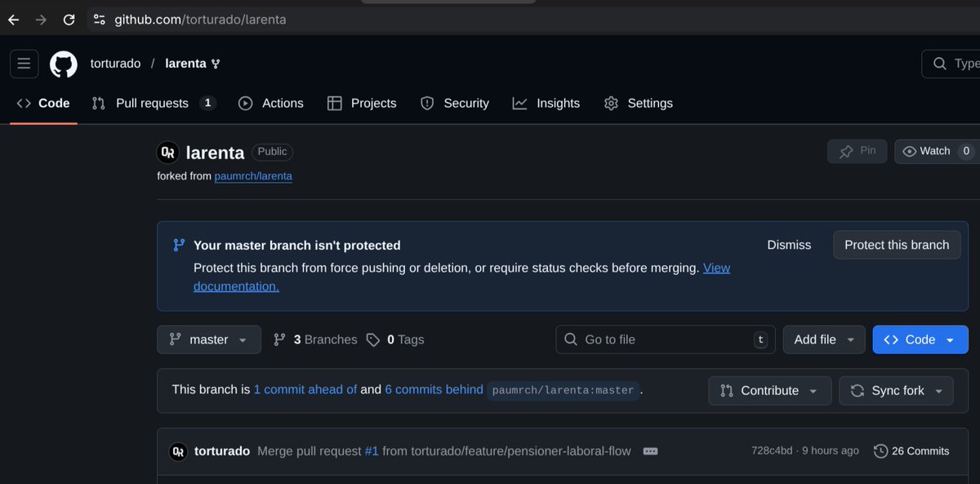View the 26 Commits history

[911, 451]
